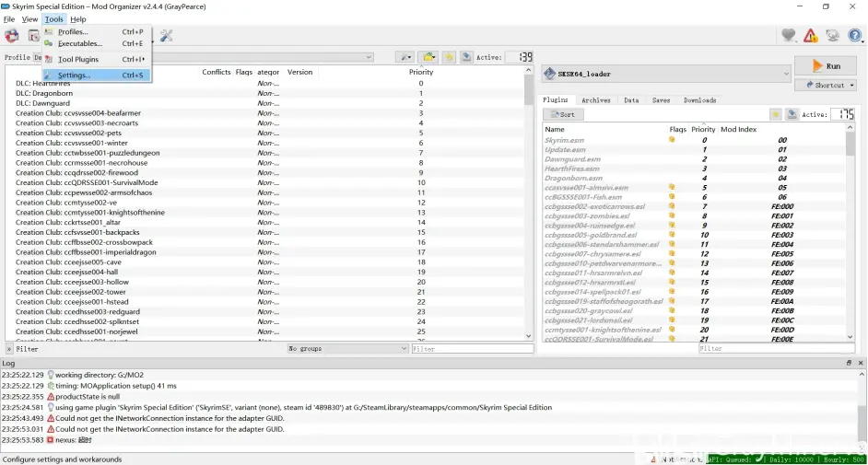Image resolution: width=868 pixels, height=465 pixels.
Task: Expand the Tool Plugins submenu
Action: coord(77,59)
